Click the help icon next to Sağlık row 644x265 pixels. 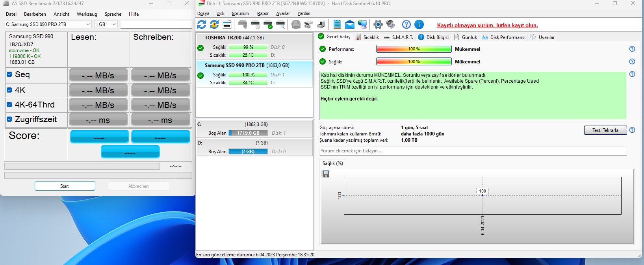[x=632, y=61]
